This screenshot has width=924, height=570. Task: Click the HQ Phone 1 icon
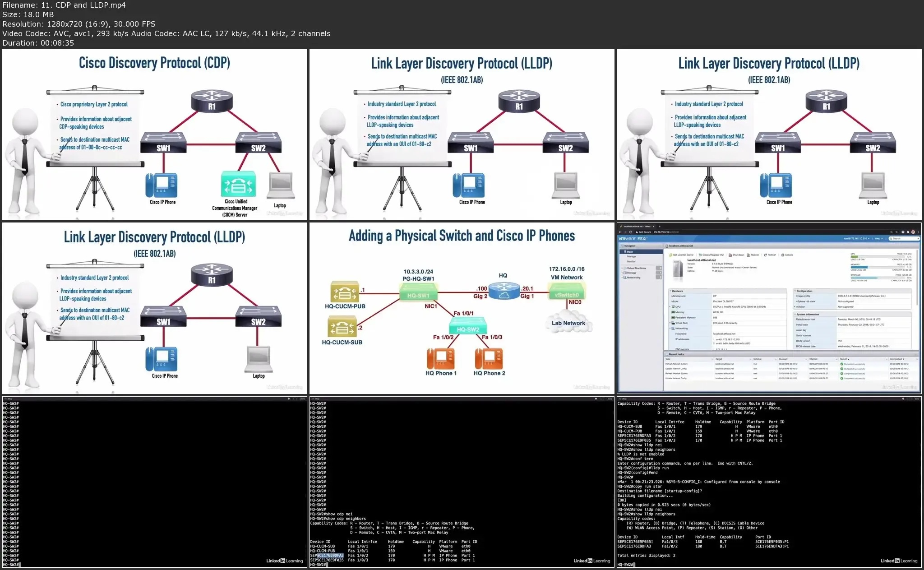click(440, 359)
